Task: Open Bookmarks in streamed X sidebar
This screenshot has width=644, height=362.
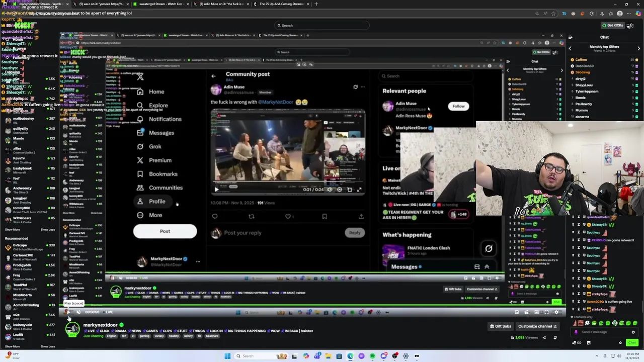Action: coord(157,174)
